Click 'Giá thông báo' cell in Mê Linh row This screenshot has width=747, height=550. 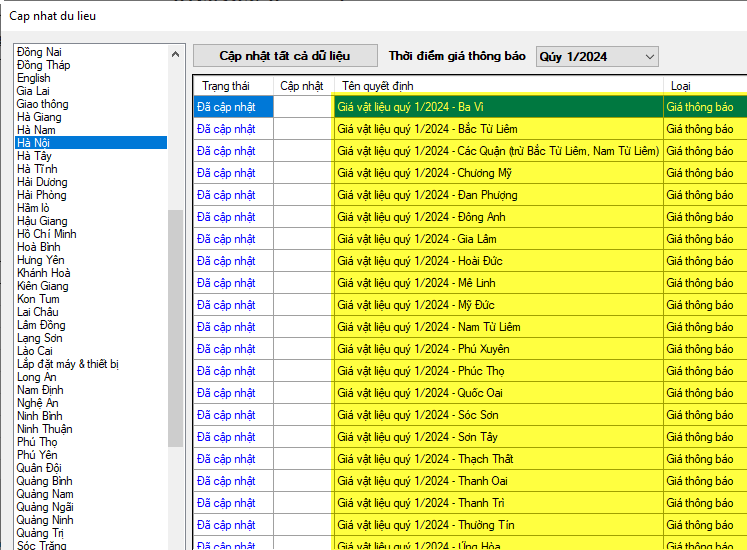point(700,283)
